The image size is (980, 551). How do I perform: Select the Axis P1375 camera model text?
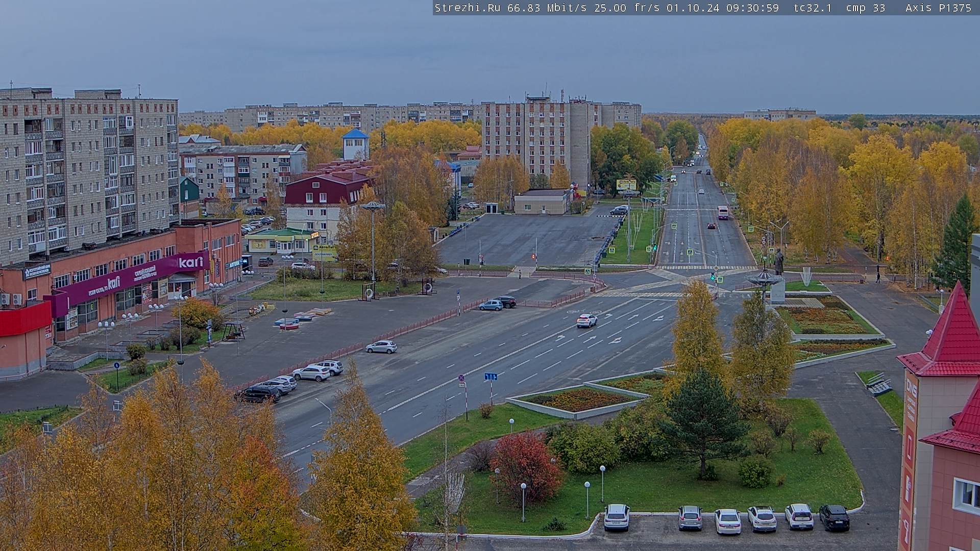point(938,8)
